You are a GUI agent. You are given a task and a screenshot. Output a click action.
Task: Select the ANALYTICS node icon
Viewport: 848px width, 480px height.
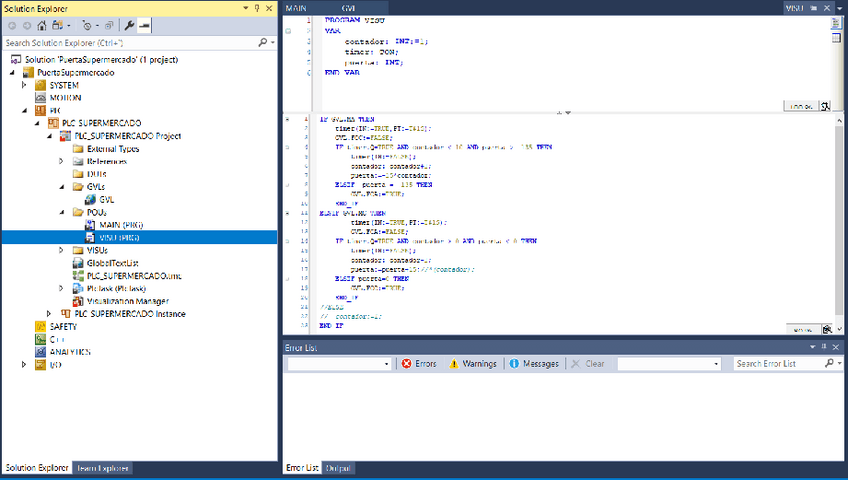(41, 352)
